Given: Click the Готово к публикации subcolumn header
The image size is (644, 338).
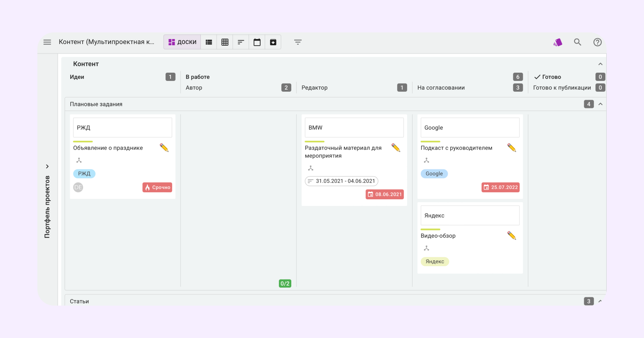Looking at the screenshot, I should [x=562, y=88].
